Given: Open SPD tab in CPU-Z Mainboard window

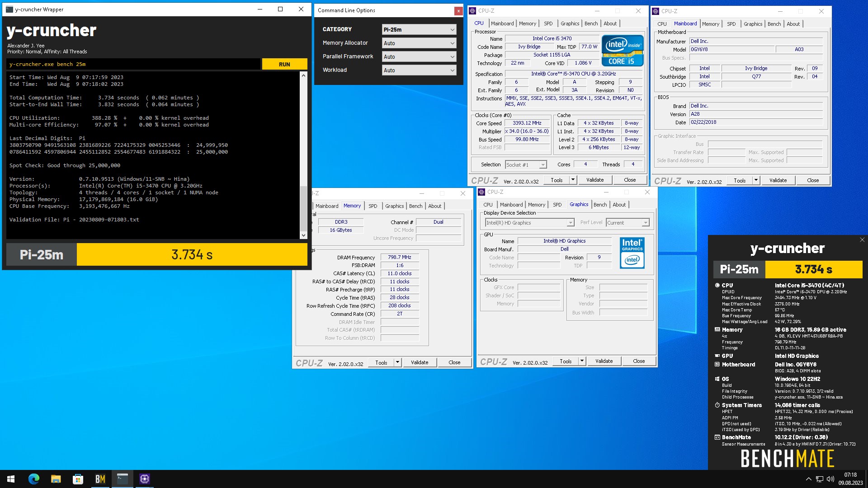Looking at the screenshot, I should click(x=731, y=24).
